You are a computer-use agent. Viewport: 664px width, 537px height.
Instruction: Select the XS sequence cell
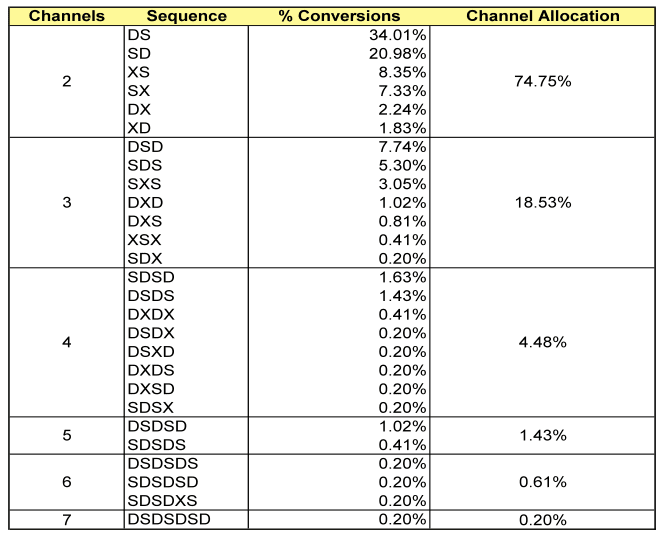pyautogui.click(x=139, y=72)
